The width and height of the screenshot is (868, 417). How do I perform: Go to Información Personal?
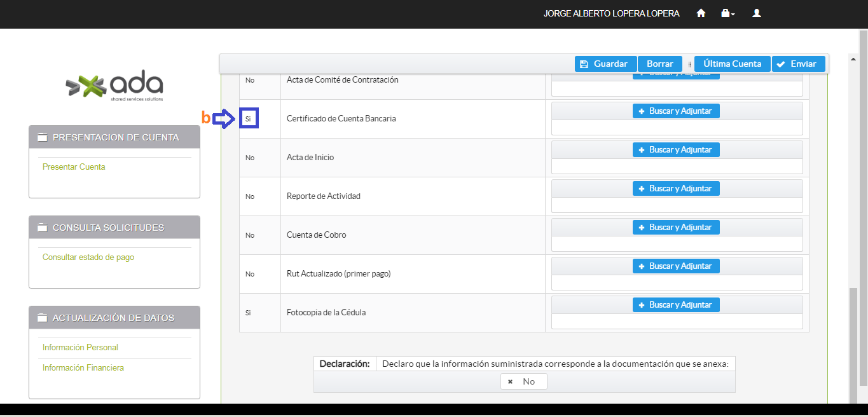click(x=80, y=348)
